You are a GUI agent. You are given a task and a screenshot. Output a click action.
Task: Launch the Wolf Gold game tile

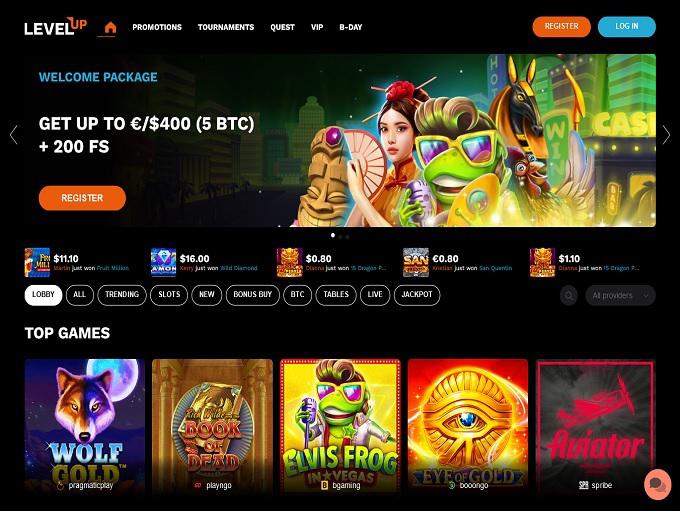[x=85, y=426]
